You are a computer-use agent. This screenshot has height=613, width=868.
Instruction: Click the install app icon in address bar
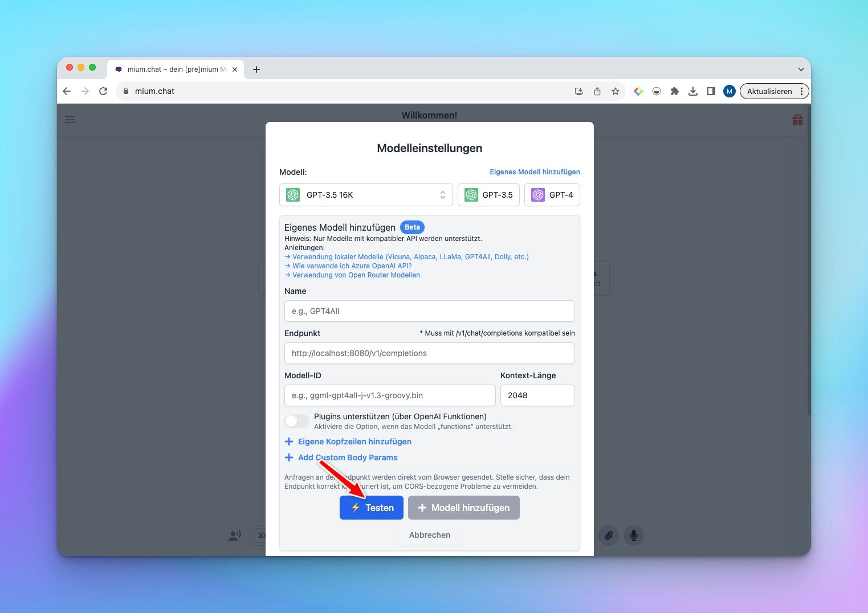point(579,91)
